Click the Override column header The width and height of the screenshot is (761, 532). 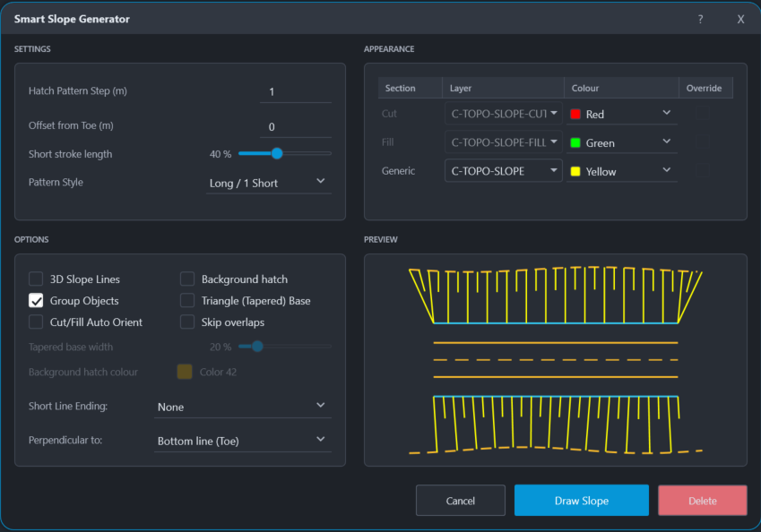click(705, 88)
